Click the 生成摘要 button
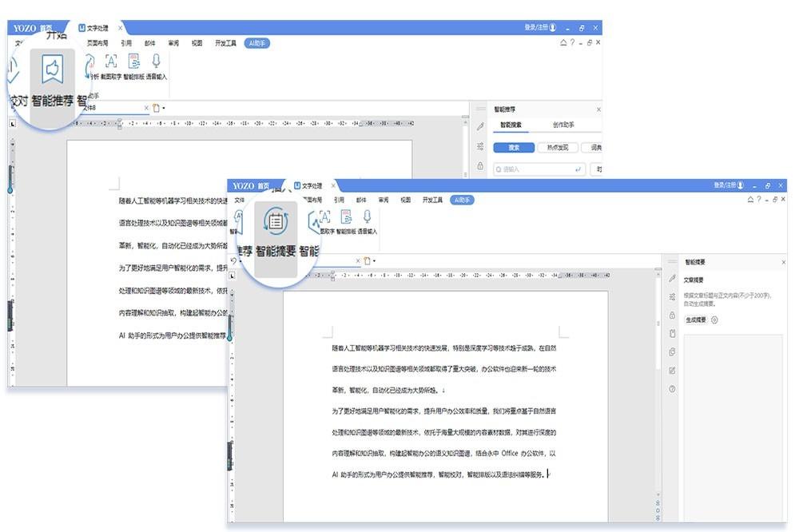Viewport: 799px width, 532px height. pyautogui.click(x=696, y=320)
